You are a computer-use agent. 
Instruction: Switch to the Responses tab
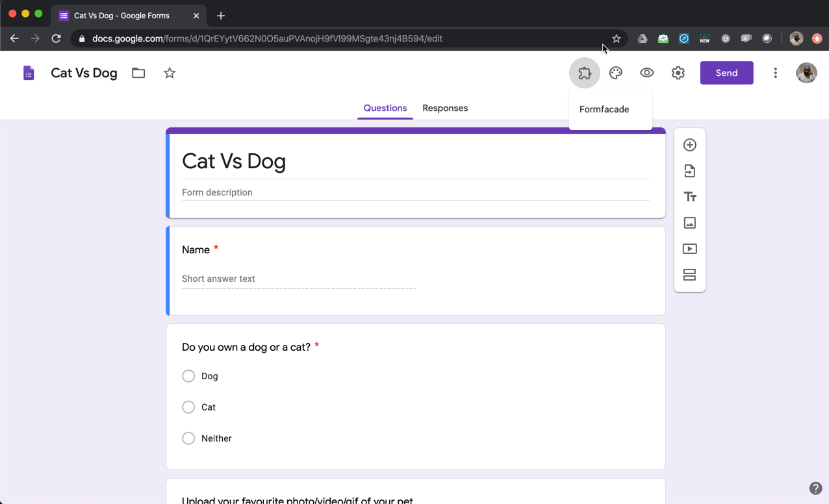pos(445,108)
